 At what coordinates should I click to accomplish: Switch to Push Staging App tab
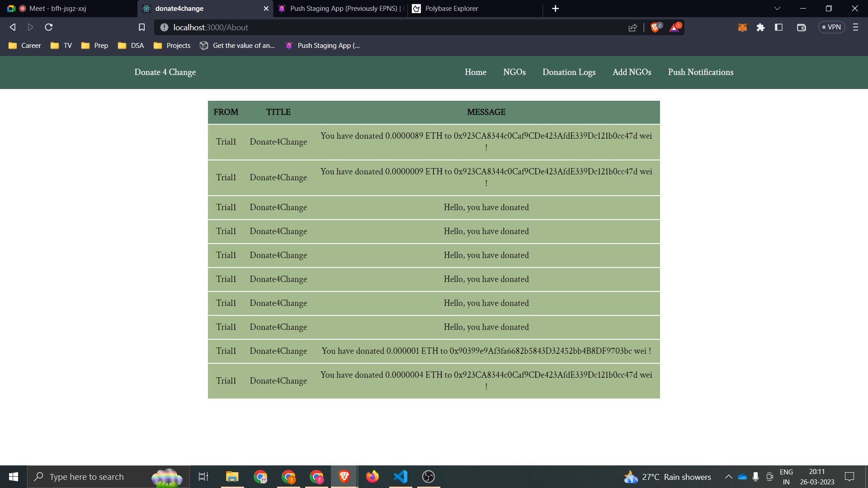(x=340, y=9)
